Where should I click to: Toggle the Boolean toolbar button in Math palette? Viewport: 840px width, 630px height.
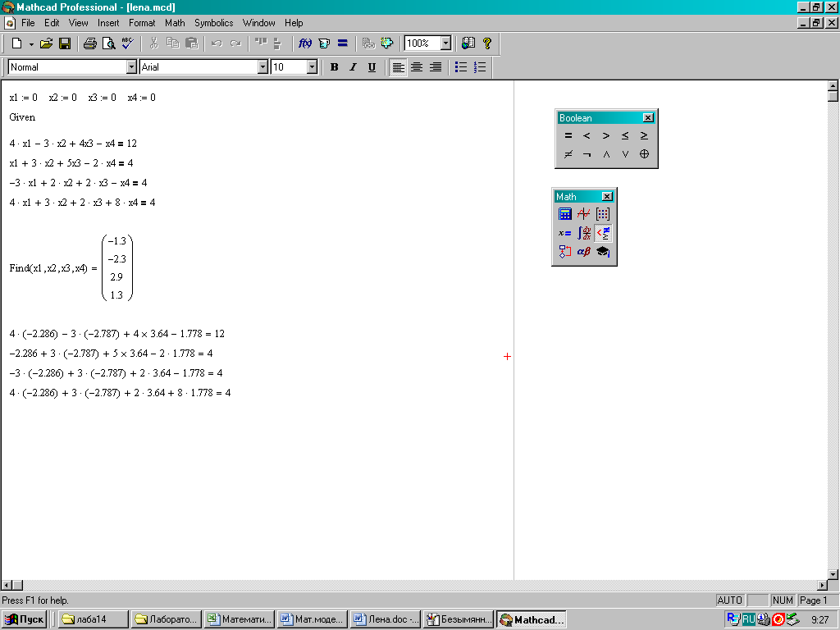[603, 233]
